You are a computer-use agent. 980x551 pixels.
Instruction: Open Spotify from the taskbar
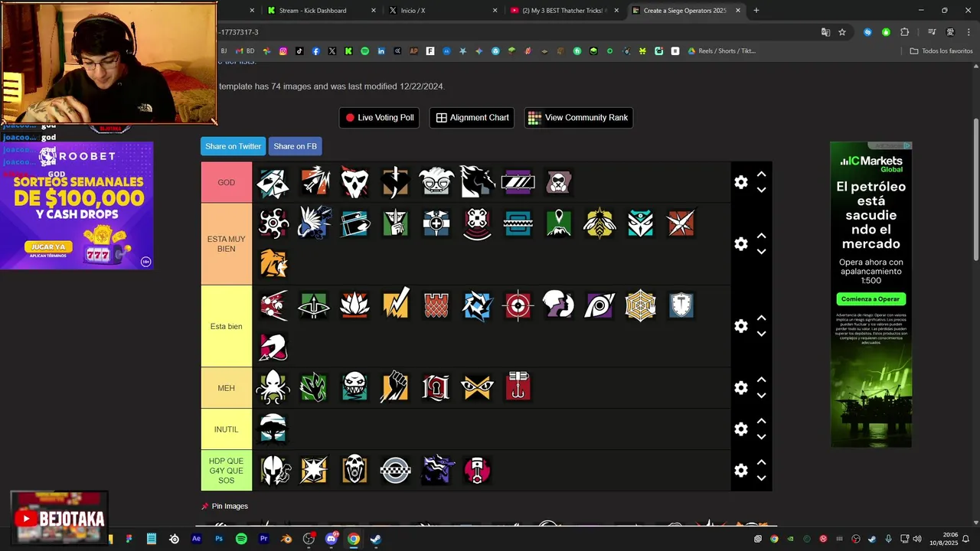241,539
